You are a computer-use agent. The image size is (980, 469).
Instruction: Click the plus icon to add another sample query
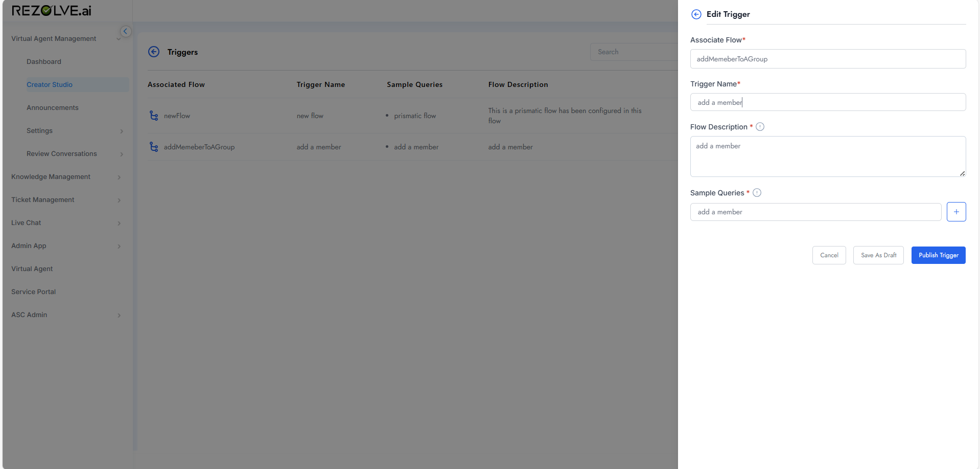[x=956, y=211]
